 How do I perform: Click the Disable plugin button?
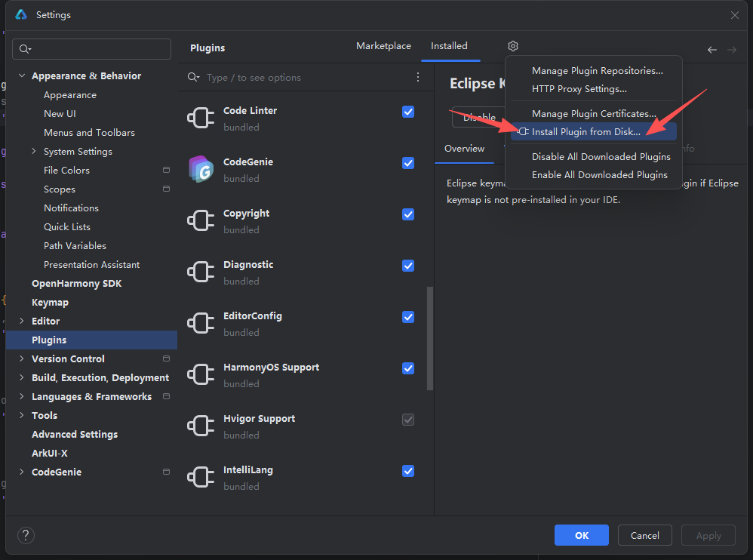pyautogui.click(x=479, y=117)
